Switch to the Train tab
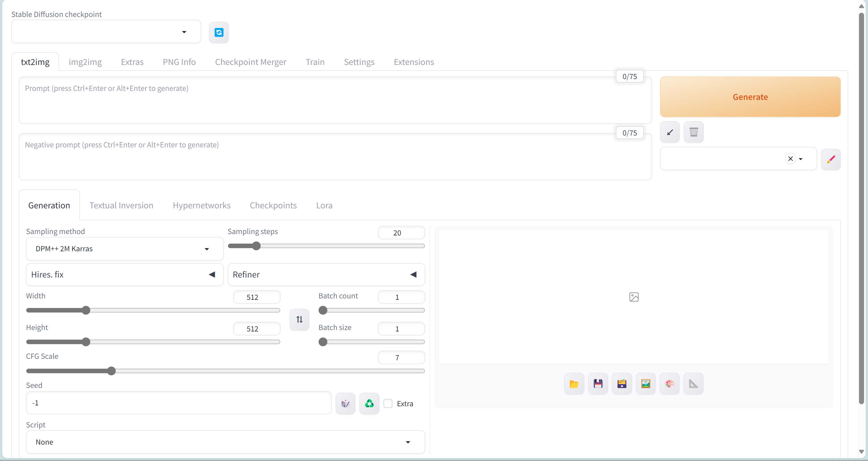The image size is (868, 461). [x=315, y=62]
